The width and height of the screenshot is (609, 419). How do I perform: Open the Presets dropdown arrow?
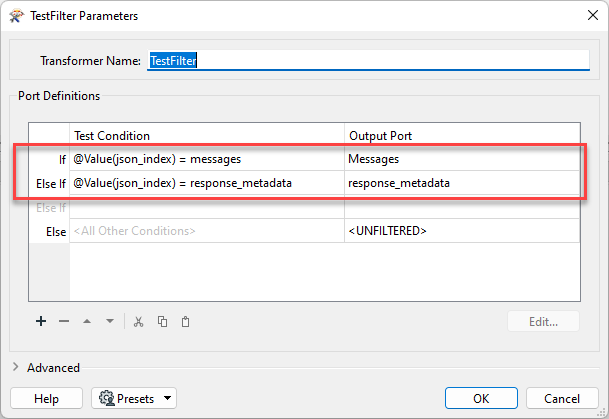click(167, 398)
